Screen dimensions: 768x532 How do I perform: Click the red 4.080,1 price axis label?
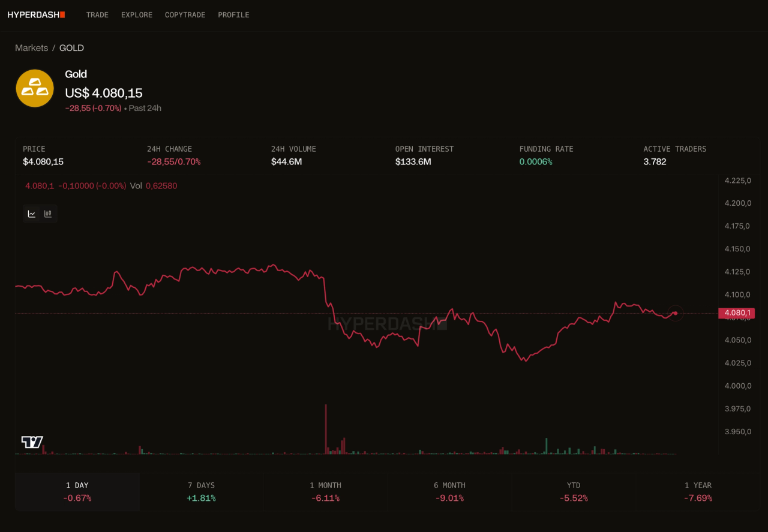(x=736, y=313)
